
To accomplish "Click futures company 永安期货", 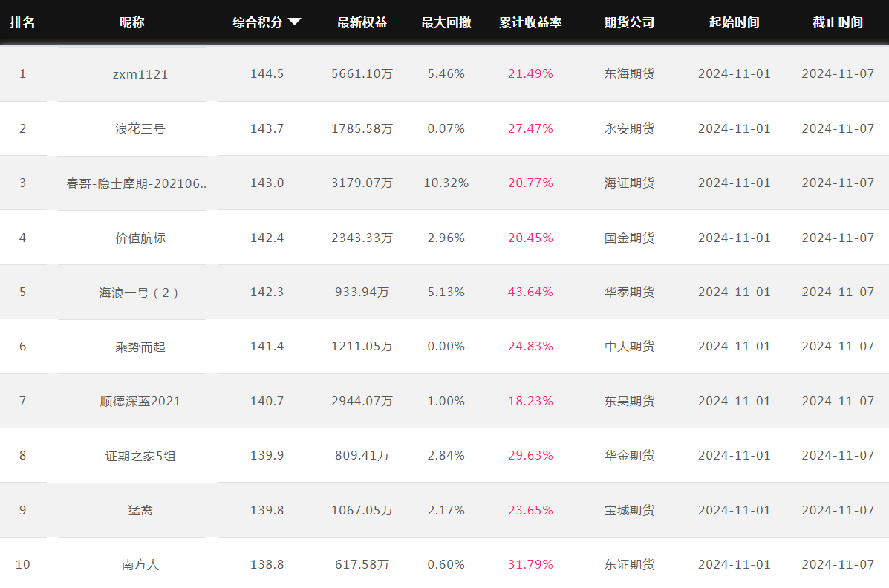I will pyautogui.click(x=629, y=128).
